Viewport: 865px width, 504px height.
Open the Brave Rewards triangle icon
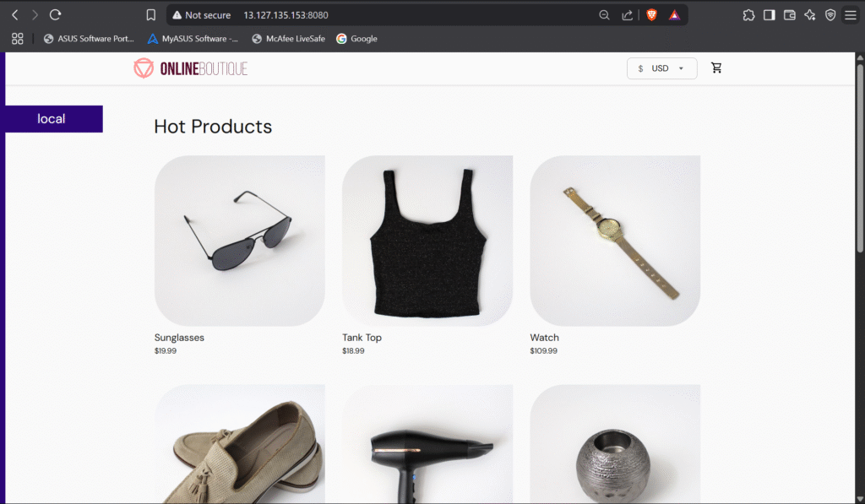(674, 15)
